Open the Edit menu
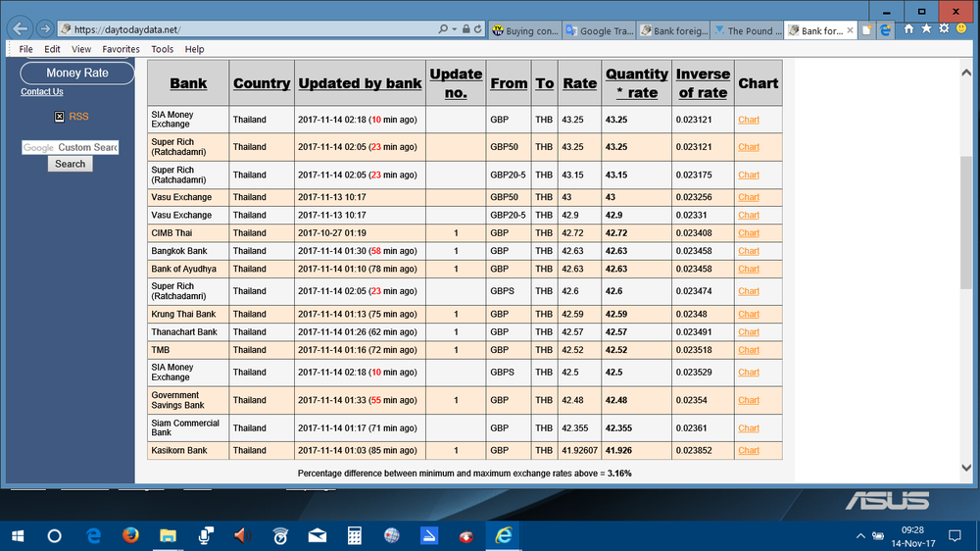The image size is (980, 551). click(52, 49)
